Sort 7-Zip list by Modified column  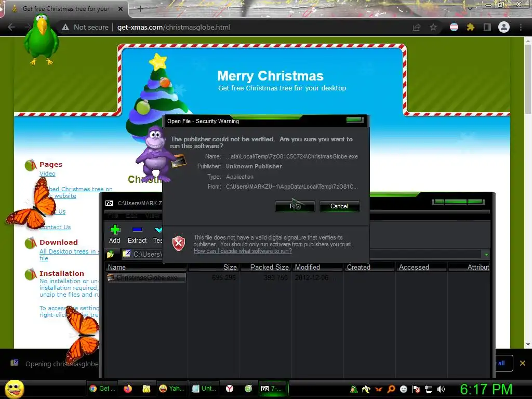point(317,268)
